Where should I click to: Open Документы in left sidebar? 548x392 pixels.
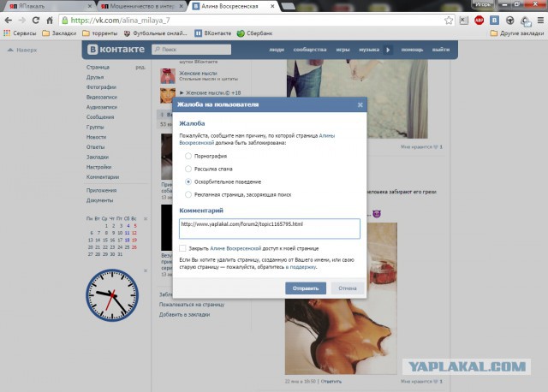pos(99,200)
